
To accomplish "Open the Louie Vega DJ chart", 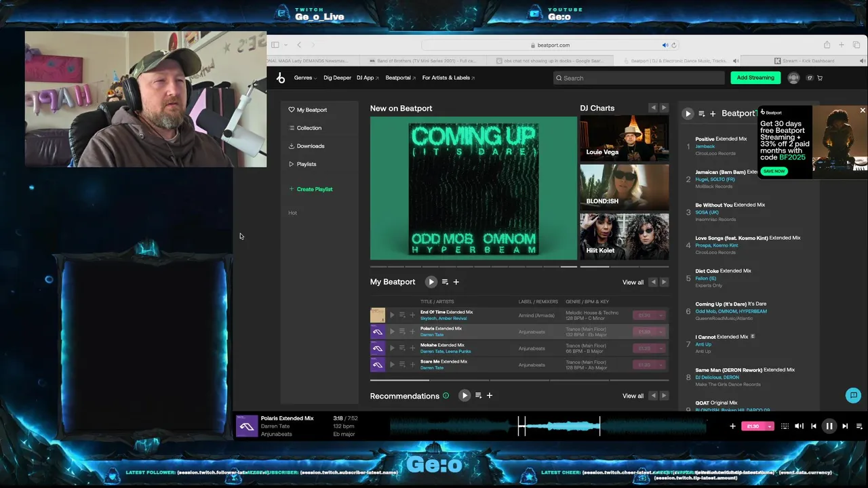I will tap(624, 137).
